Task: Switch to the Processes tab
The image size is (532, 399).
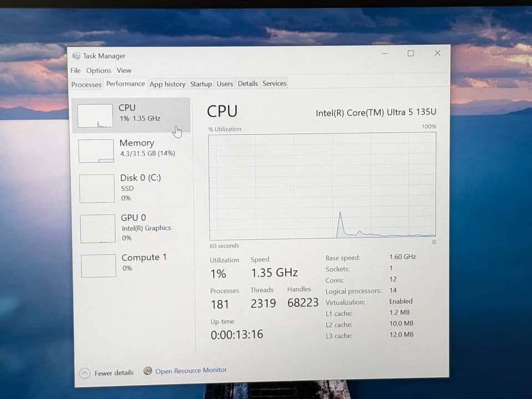Action: (86, 84)
